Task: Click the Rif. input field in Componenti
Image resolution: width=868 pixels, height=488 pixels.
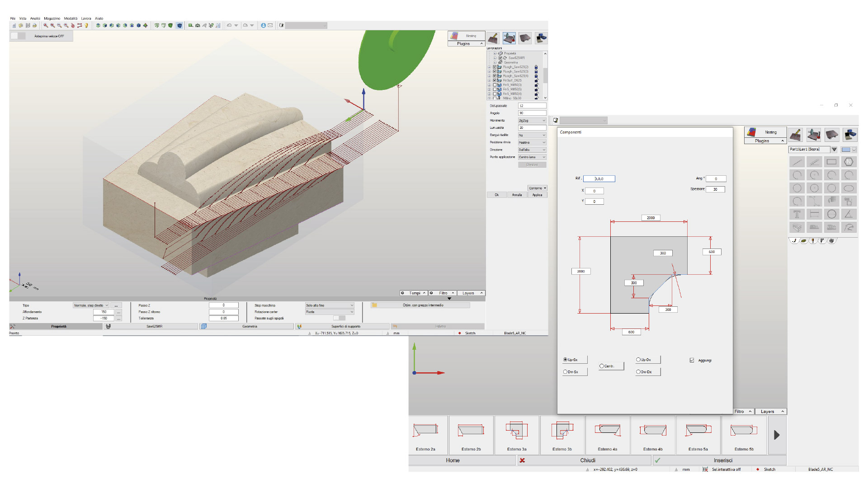Action: pyautogui.click(x=599, y=179)
